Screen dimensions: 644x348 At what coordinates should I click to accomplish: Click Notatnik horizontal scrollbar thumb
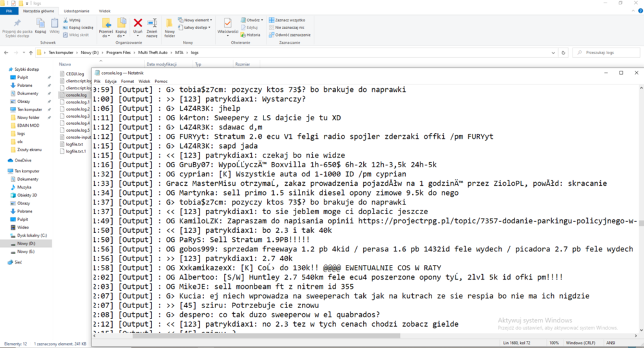click(266, 336)
